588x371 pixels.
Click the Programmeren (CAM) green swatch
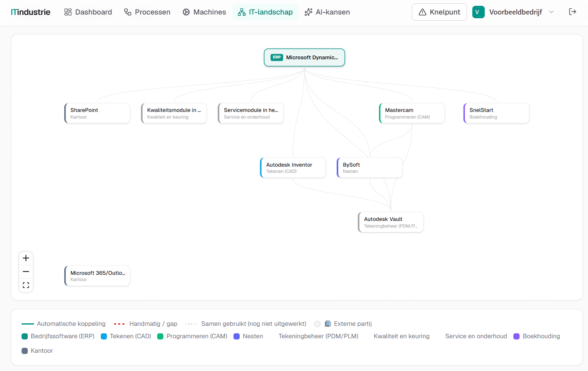160,336
